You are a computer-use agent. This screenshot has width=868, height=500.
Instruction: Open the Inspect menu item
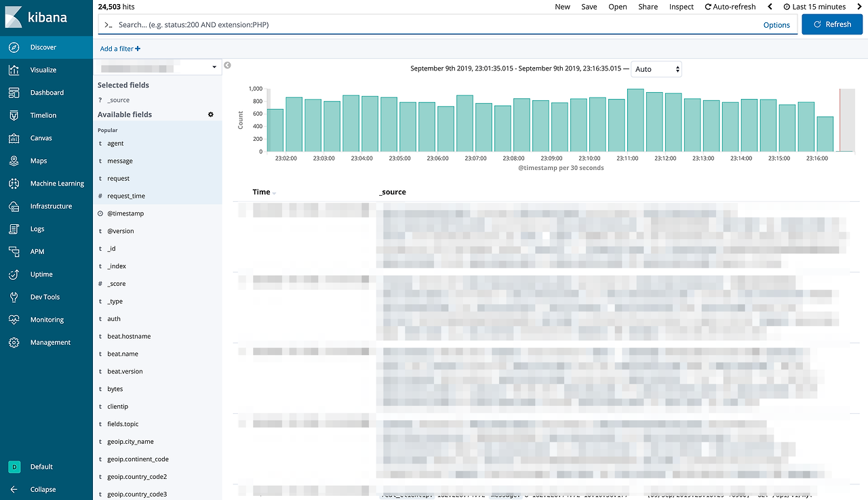[x=682, y=7]
